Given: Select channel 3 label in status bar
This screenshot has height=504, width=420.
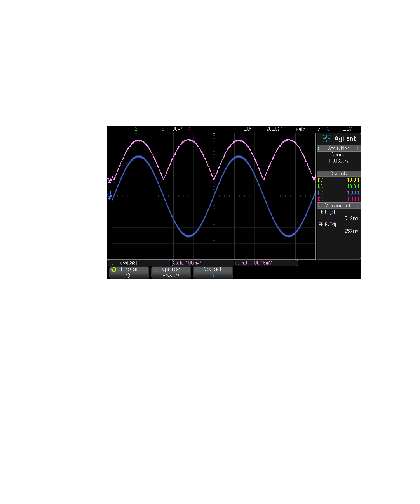Looking at the screenshot, I should (163, 129).
